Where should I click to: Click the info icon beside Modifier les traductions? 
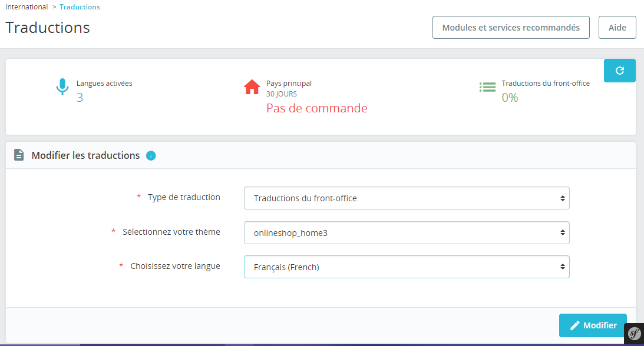151,156
